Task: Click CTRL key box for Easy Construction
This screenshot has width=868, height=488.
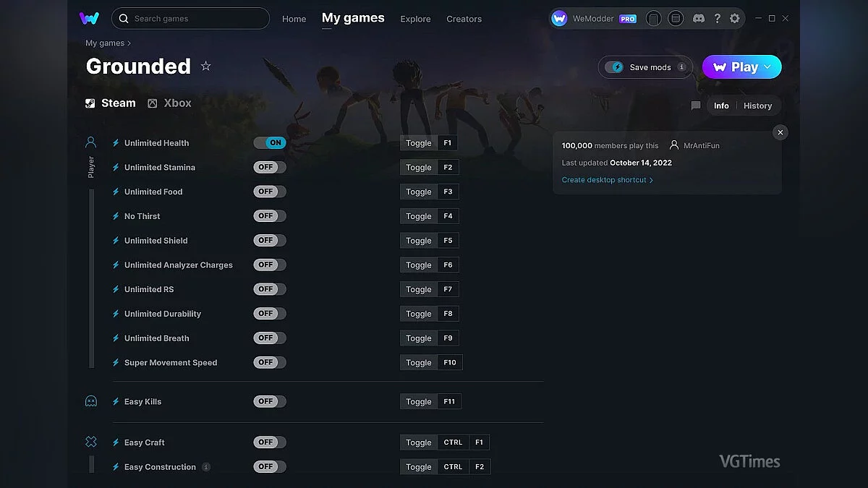Action: (x=453, y=467)
